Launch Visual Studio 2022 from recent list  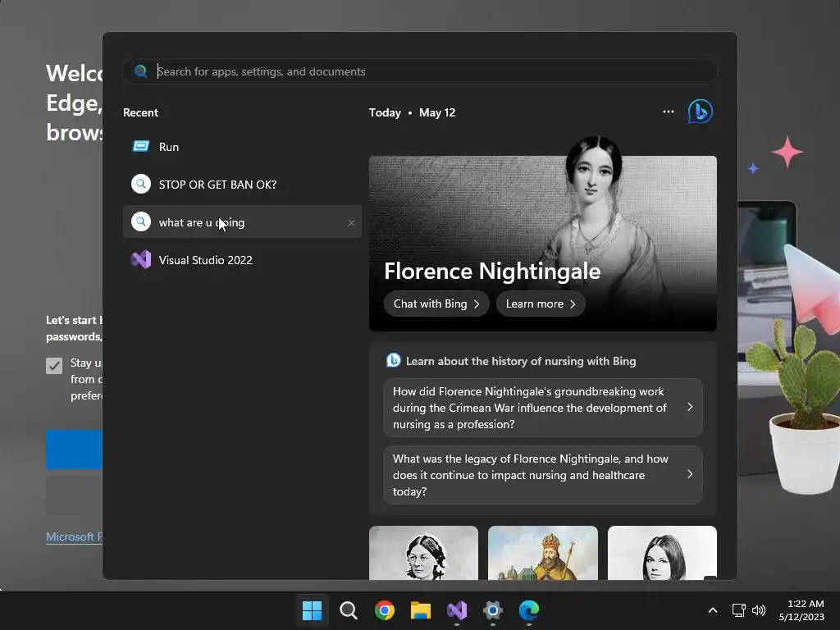point(242,260)
